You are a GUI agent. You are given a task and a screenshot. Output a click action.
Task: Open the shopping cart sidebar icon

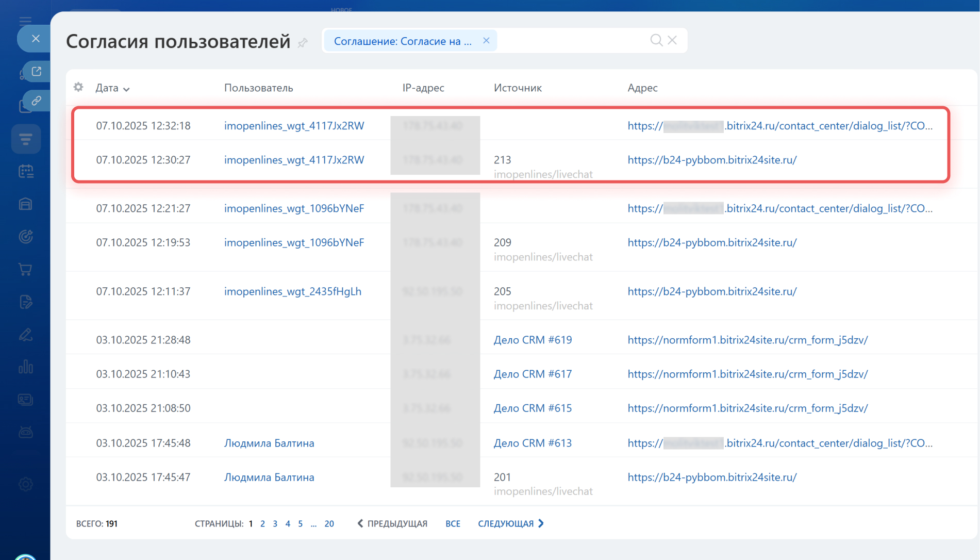[x=25, y=269]
